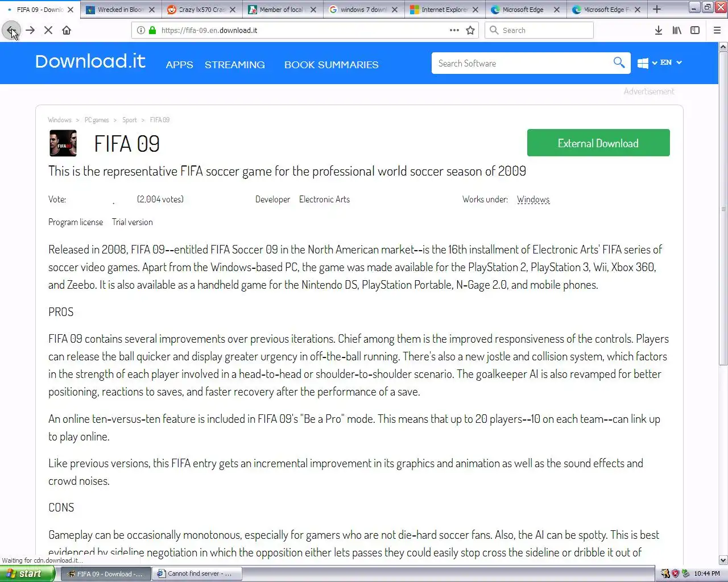
Task: Click the page vertical scrollbar thumb
Action: 723,209
